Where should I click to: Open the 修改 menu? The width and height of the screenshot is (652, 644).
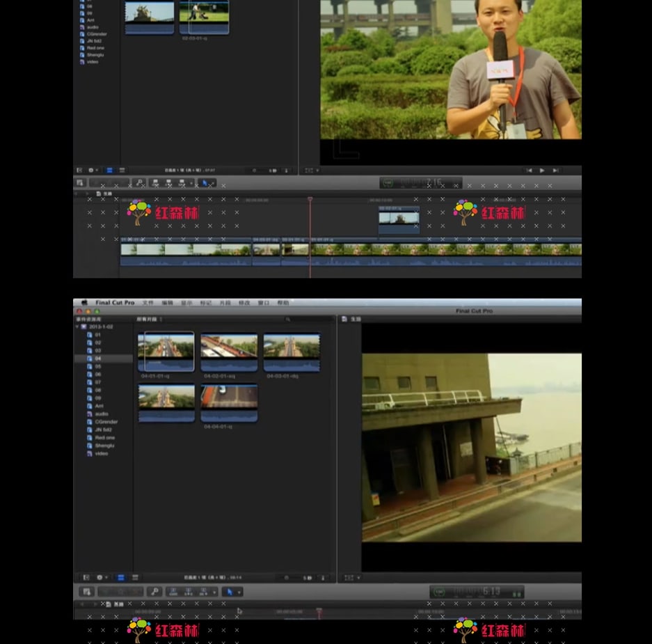click(x=244, y=302)
